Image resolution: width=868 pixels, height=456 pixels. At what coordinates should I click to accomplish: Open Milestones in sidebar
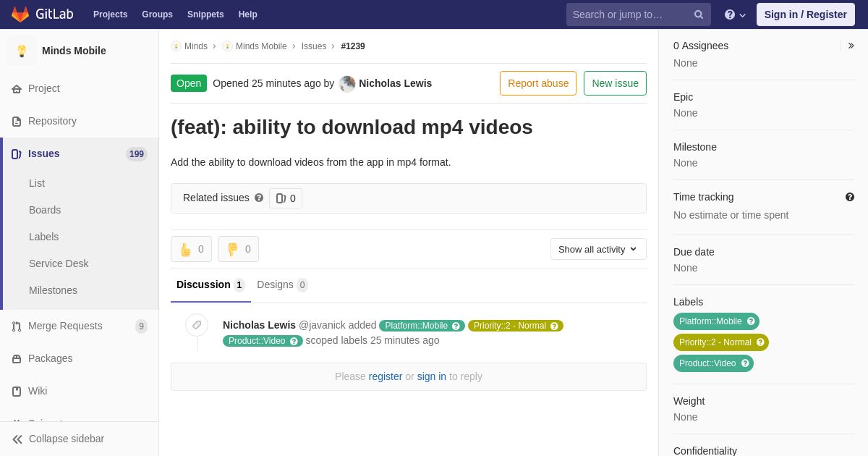(53, 290)
